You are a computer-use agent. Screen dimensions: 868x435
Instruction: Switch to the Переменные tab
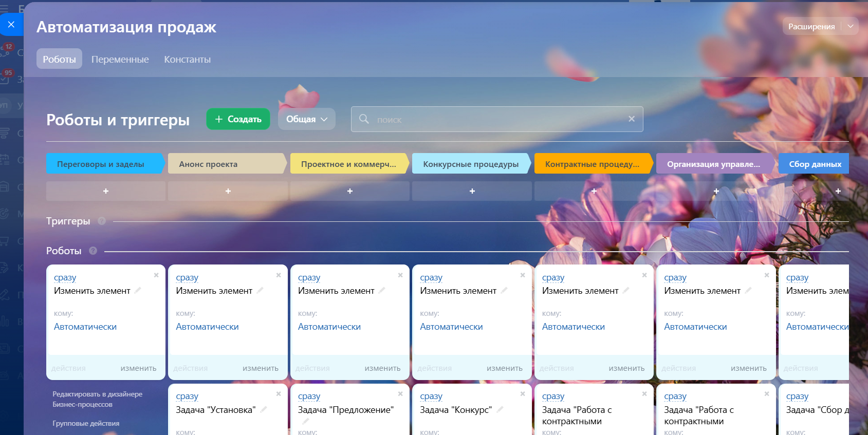pyautogui.click(x=120, y=59)
